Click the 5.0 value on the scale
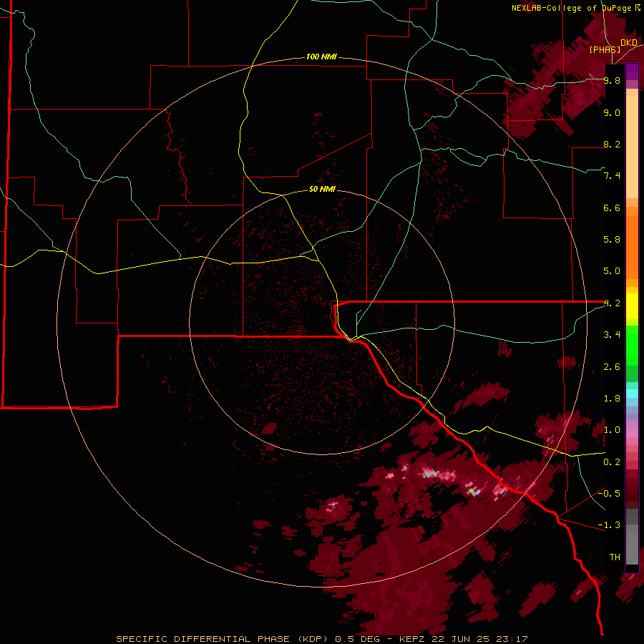 pyautogui.click(x=612, y=271)
